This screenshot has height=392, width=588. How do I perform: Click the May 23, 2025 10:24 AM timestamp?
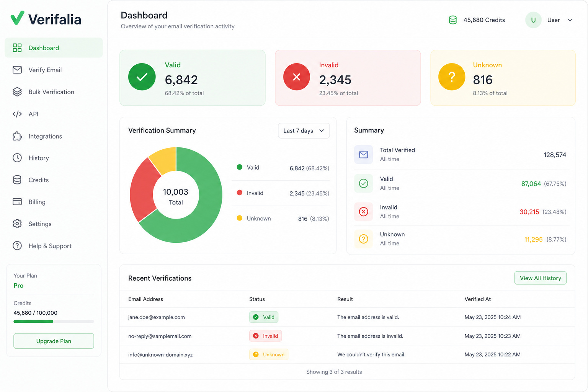pos(492,317)
